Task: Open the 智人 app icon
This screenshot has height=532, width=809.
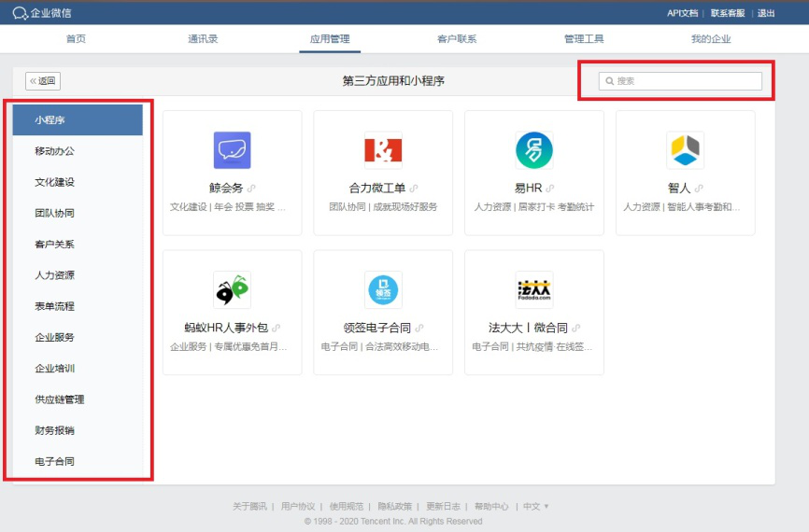Action: click(685, 149)
